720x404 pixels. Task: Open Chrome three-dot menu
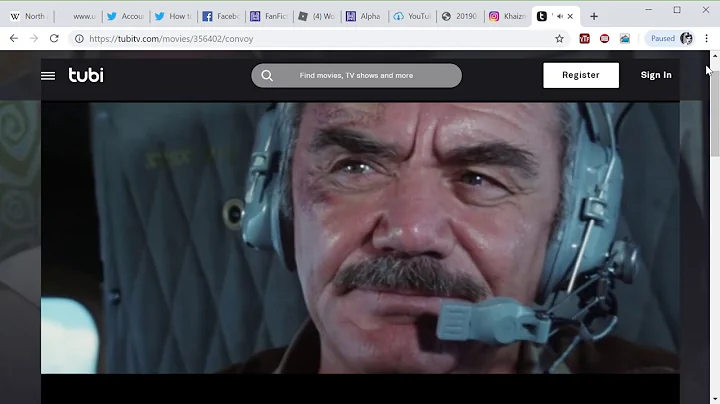pos(707,39)
